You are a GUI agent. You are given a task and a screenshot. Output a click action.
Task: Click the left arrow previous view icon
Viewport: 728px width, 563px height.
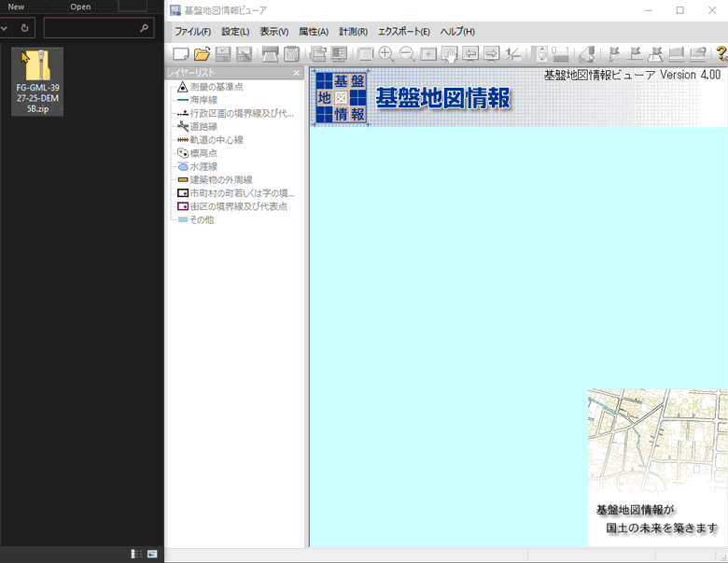click(x=470, y=54)
